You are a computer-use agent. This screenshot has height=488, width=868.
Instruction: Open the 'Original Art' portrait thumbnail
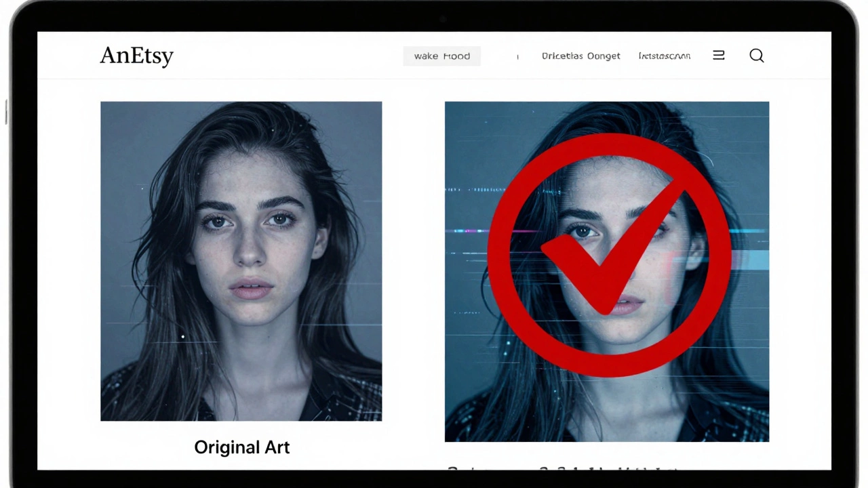point(241,261)
